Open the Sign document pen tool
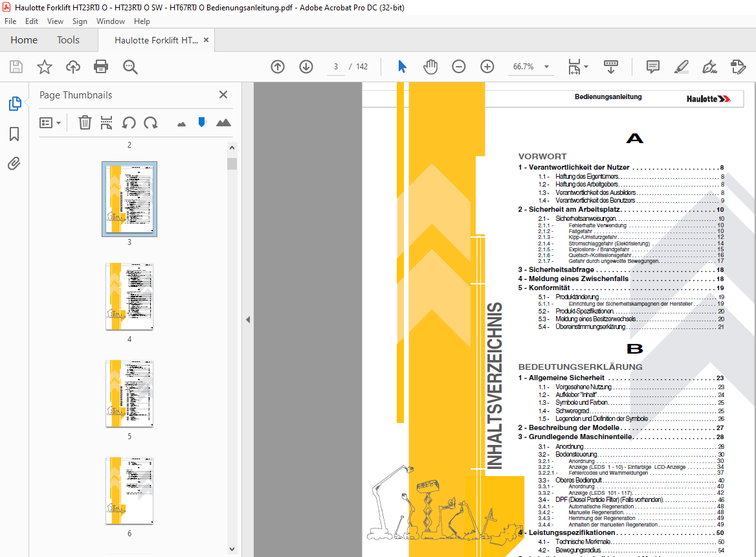756x557 pixels. click(709, 67)
